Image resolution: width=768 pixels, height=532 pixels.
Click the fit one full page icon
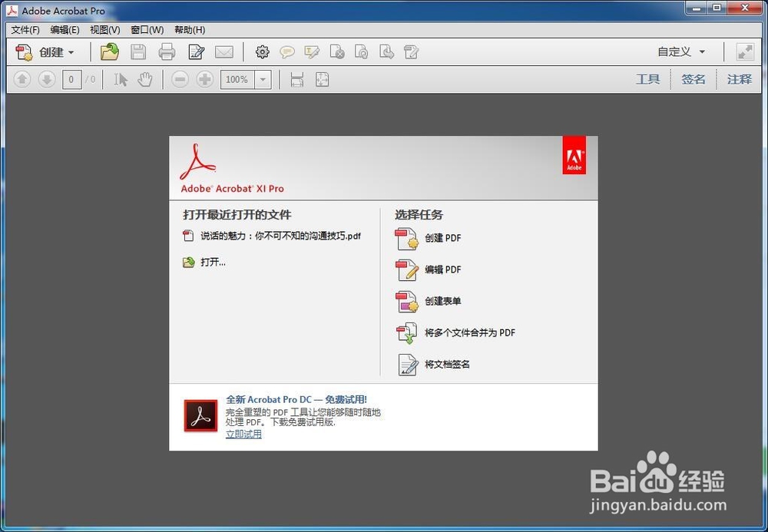322,79
